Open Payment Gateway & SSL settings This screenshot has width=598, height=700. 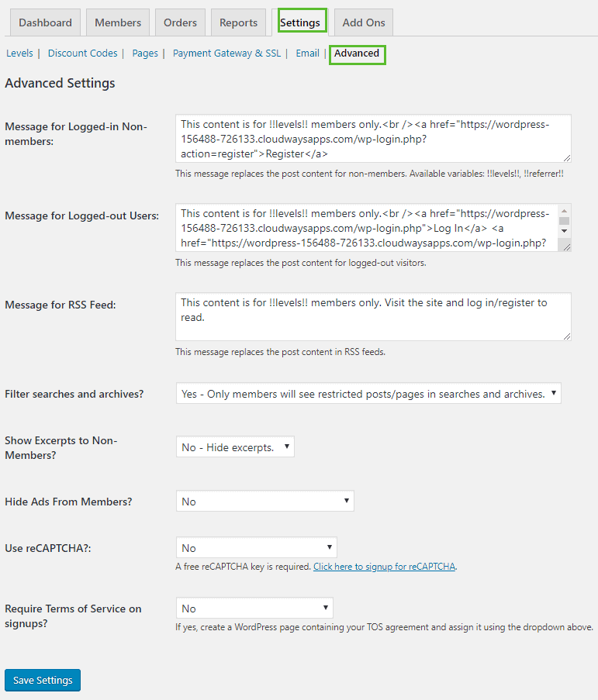pos(227,53)
